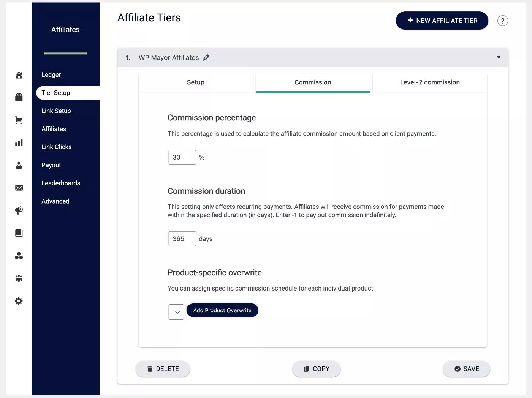The image size is (532, 398).
Task: Open the bar chart analytics icon
Action: pyautogui.click(x=19, y=143)
